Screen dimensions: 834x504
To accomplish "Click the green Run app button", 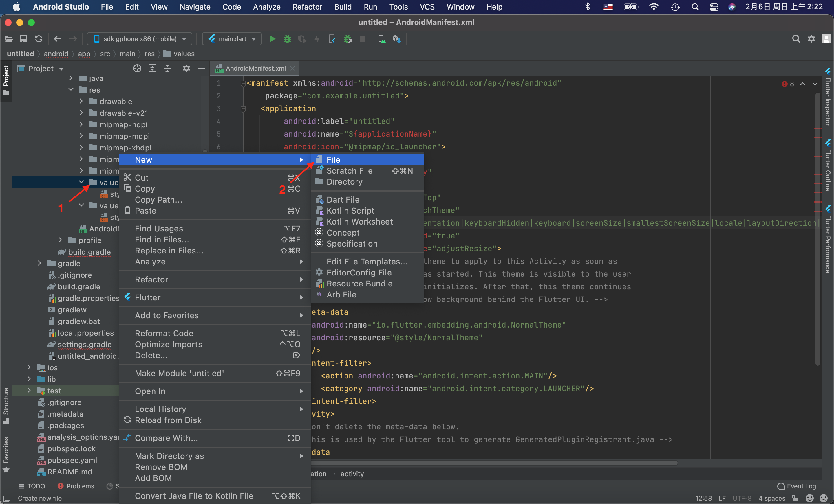I will coord(272,39).
